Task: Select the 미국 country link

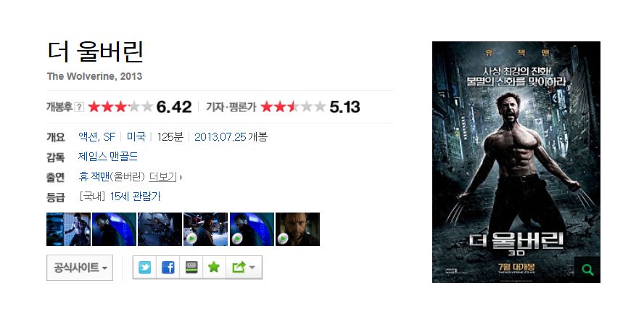Action: click(136, 136)
